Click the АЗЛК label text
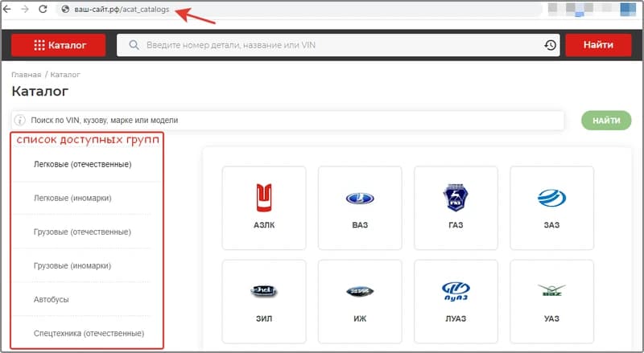The height and width of the screenshot is (353, 644). pyautogui.click(x=264, y=225)
